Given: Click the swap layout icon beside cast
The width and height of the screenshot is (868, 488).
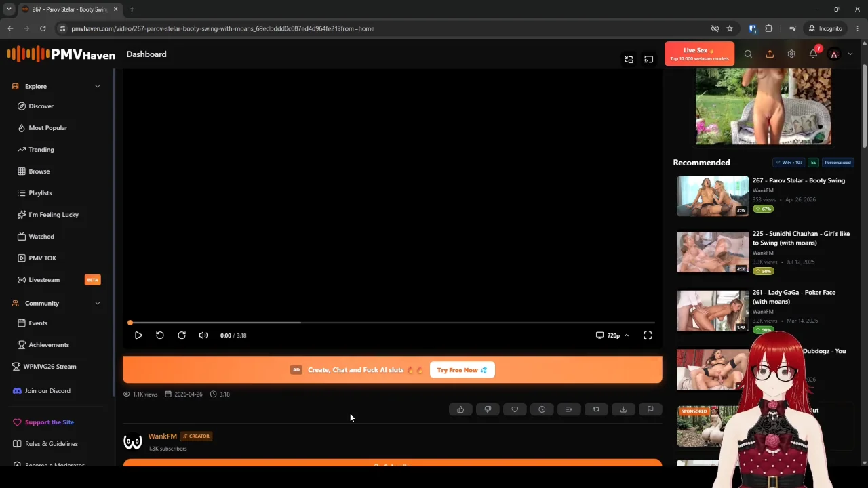Looking at the screenshot, I should coord(629,60).
